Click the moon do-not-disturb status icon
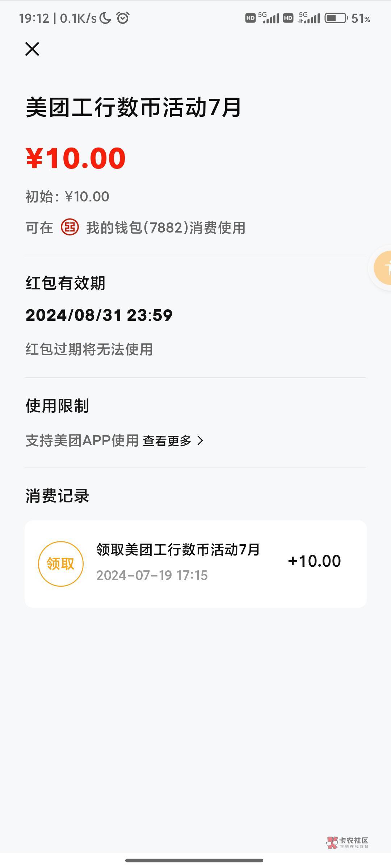This screenshot has height=868, width=391. (105, 18)
